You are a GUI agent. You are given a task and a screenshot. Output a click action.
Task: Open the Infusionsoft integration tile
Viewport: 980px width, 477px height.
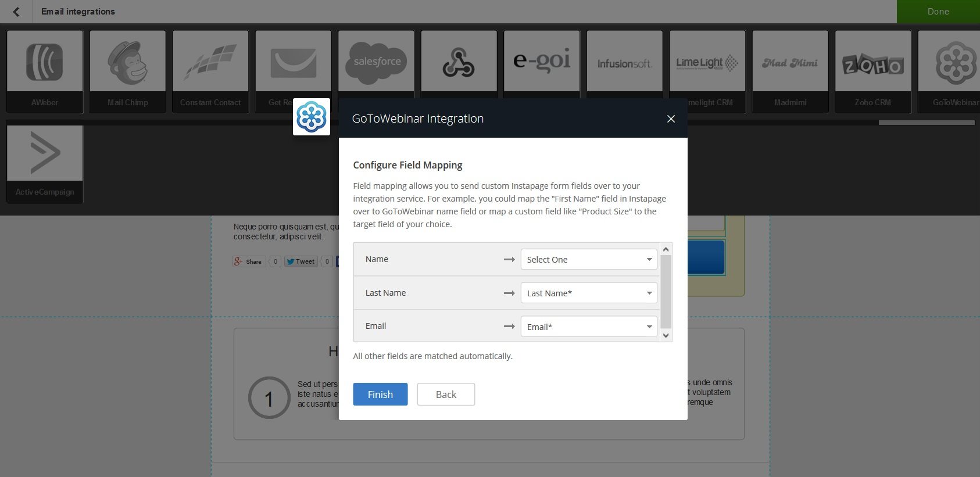(625, 64)
